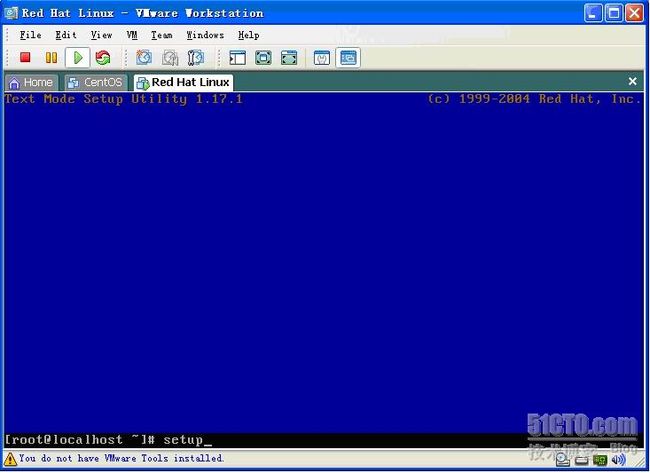
Task: Revert to the previous snapshot
Action: point(170,58)
